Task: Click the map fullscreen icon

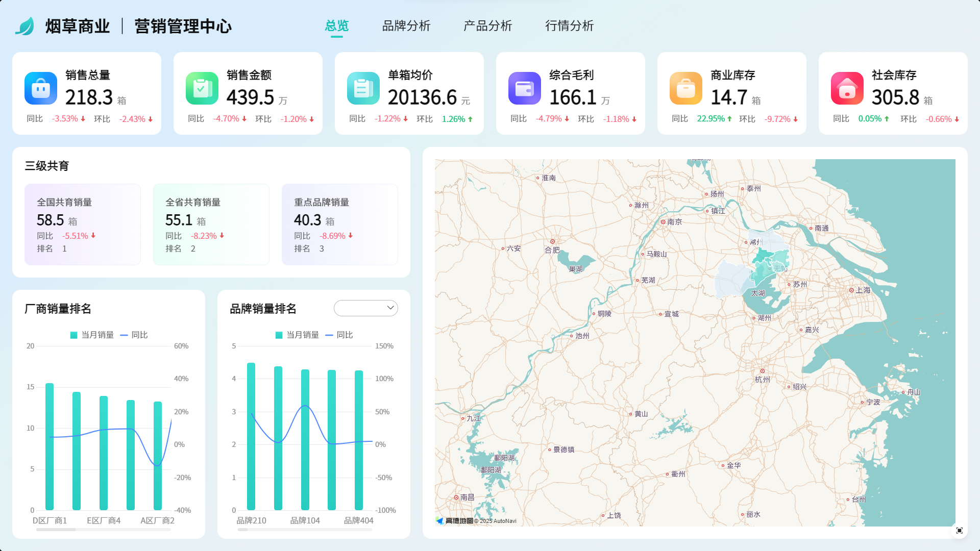Action: (959, 531)
